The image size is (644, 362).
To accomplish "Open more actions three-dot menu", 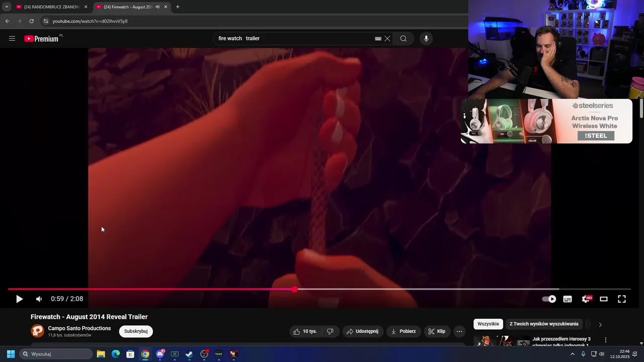I will (x=459, y=331).
